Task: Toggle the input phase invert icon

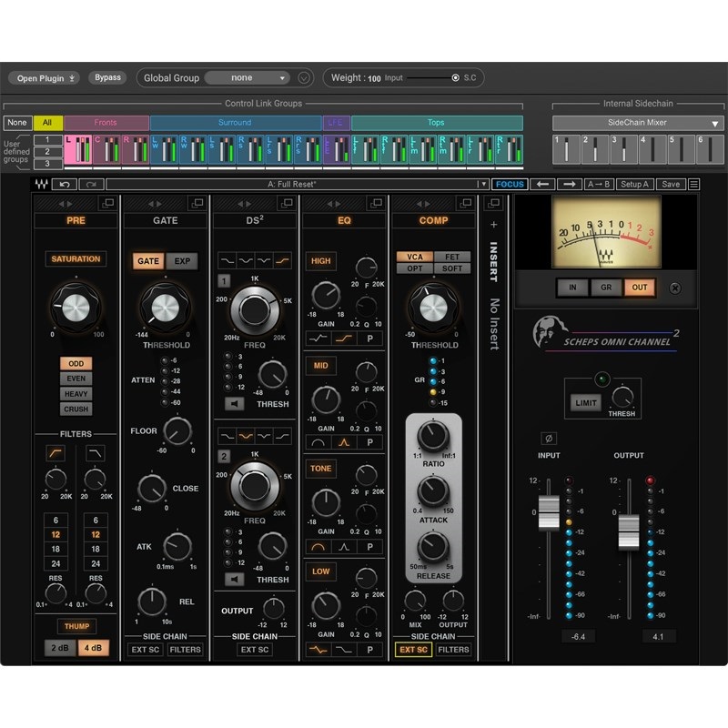Action: (549, 438)
